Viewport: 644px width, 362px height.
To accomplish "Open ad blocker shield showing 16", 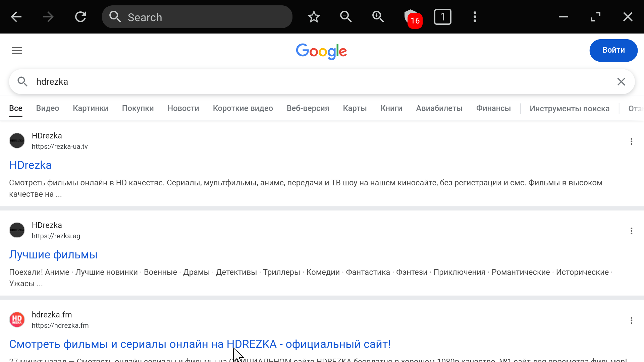I will coord(412,17).
